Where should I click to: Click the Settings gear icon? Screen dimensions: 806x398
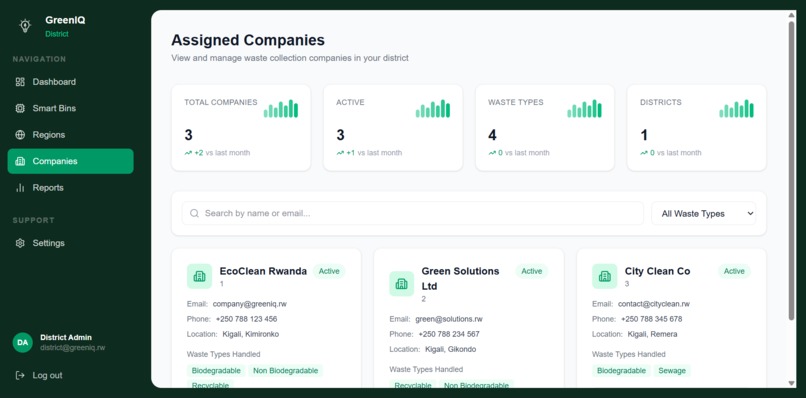[20, 243]
